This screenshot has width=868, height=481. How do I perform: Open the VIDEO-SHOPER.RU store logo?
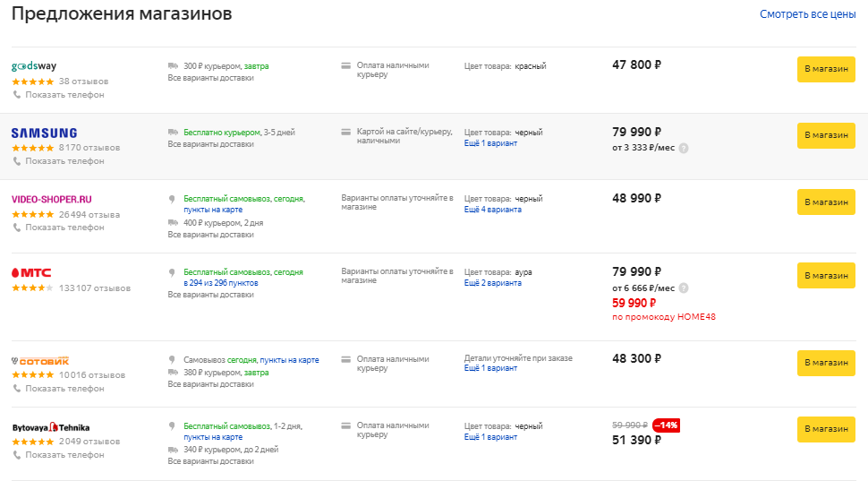pos(52,200)
